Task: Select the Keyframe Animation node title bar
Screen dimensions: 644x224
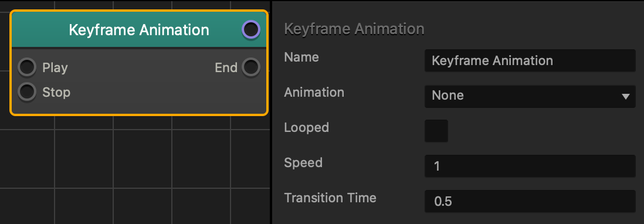Action: tap(139, 29)
